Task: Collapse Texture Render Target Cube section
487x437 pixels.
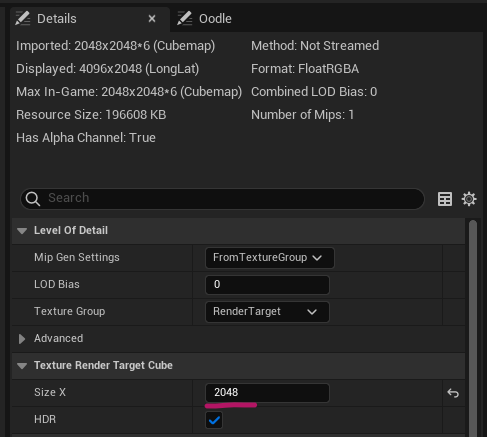Action: click(x=22, y=366)
